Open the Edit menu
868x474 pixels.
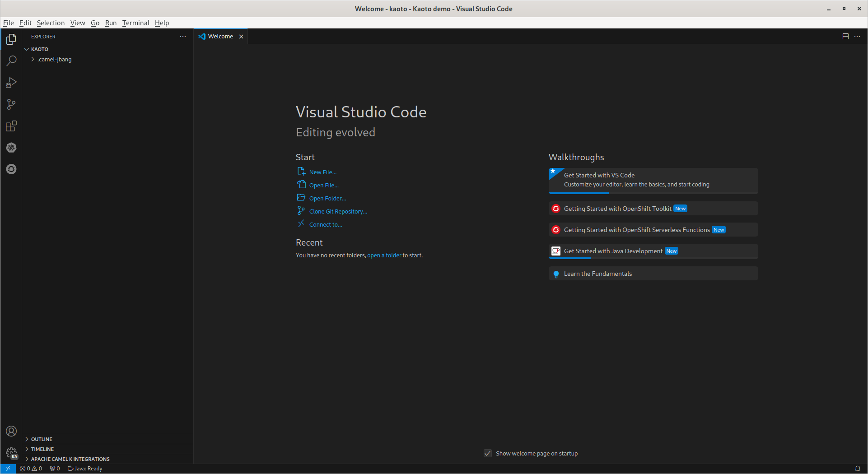point(25,23)
